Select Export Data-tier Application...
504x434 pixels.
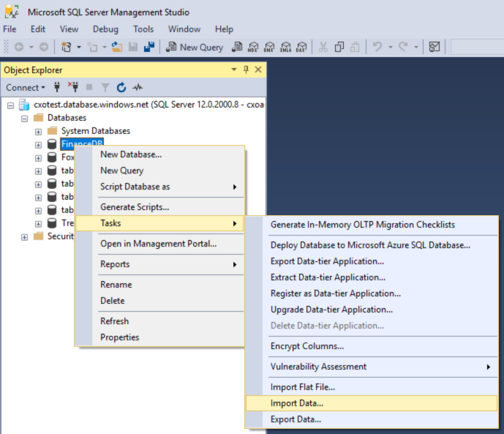372,261
